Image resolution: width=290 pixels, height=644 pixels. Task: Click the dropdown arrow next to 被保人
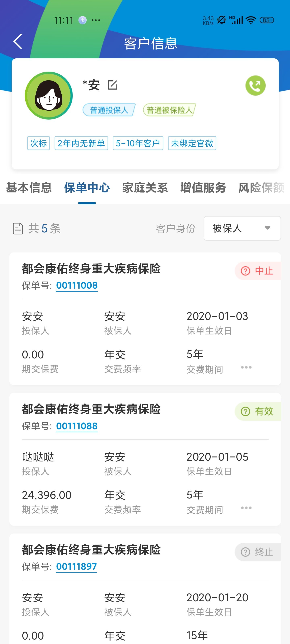[x=267, y=228]
